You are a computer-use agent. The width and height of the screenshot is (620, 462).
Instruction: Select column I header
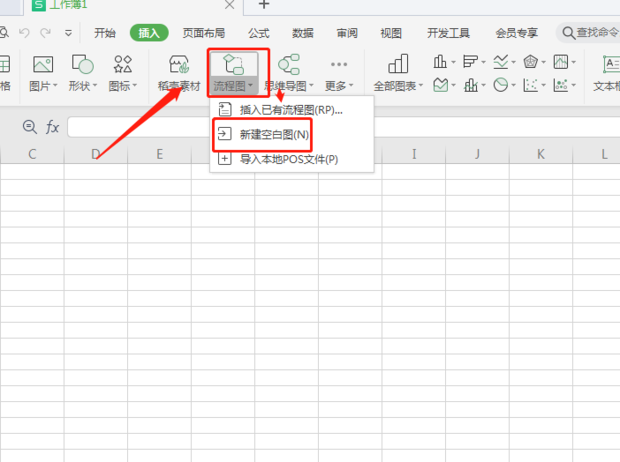[414, 154]
